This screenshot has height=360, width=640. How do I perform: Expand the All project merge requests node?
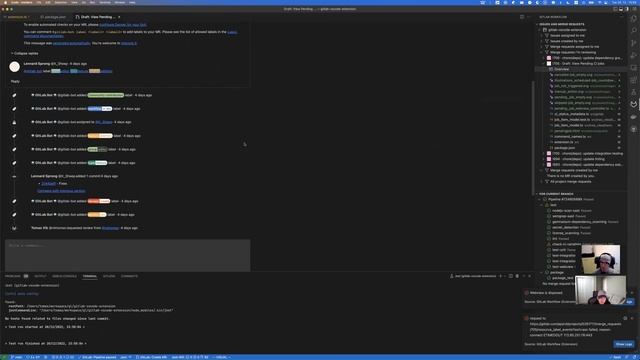click(x=542, y=182)
